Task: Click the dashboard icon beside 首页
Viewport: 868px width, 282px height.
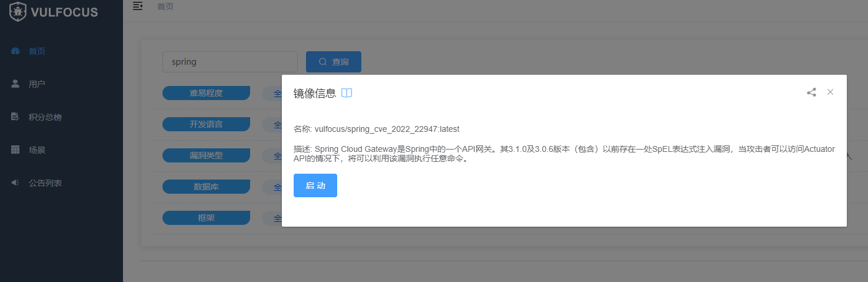Action: click(16, 51)
